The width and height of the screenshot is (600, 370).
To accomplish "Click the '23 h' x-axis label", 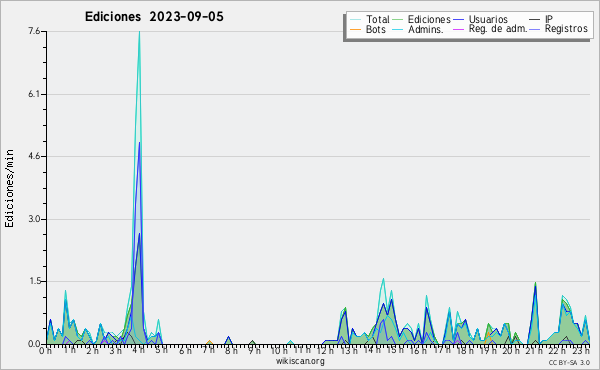I will [581, 350].
